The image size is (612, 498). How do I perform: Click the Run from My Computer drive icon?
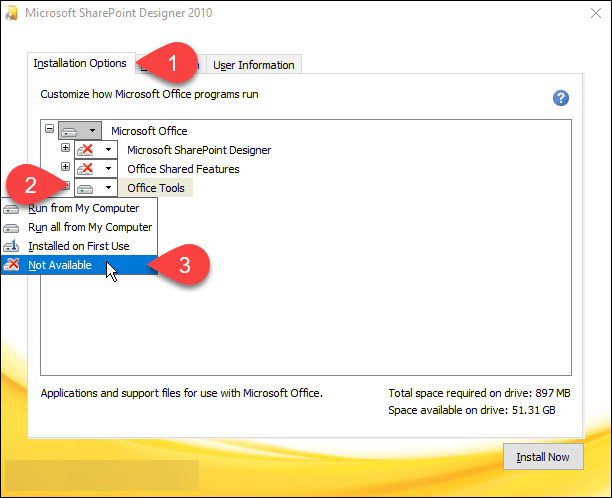[x=11, y=209]
